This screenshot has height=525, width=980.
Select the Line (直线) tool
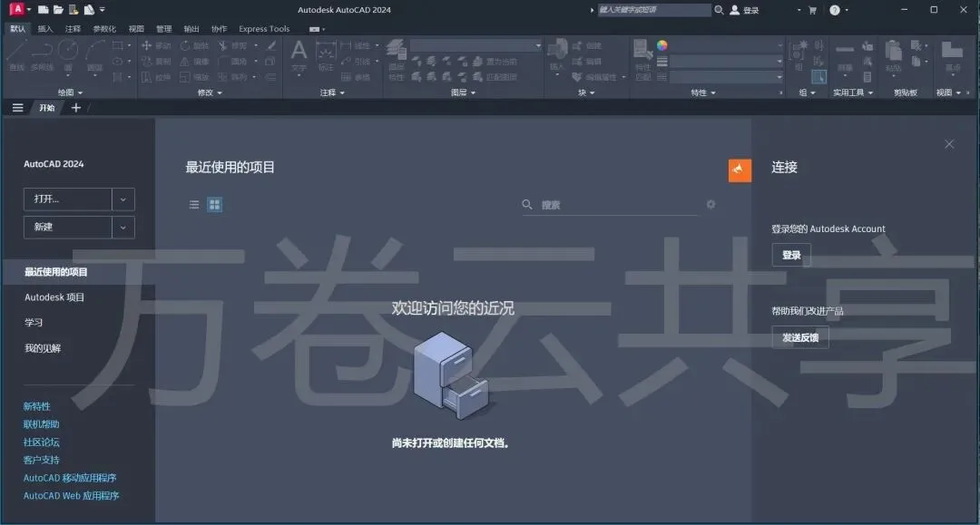coord(17,54)
